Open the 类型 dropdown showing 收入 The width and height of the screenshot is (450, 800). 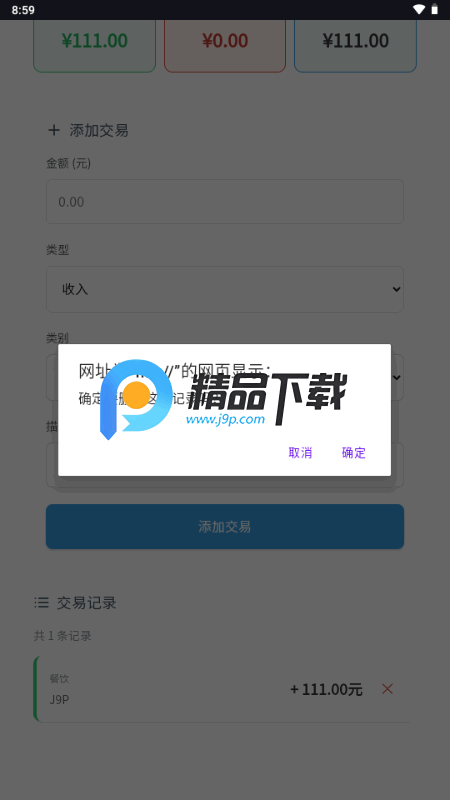[x=224, y=289]
